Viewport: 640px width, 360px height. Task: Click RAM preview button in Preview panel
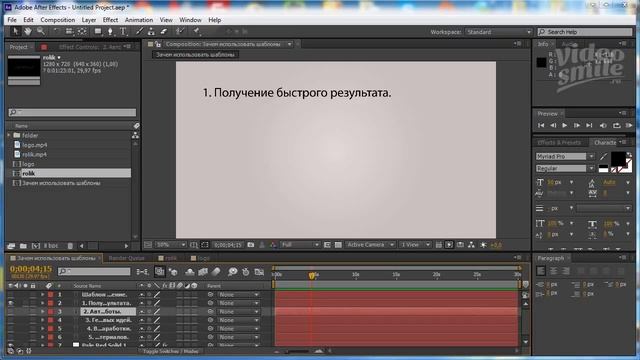click(x=629, y=125)
